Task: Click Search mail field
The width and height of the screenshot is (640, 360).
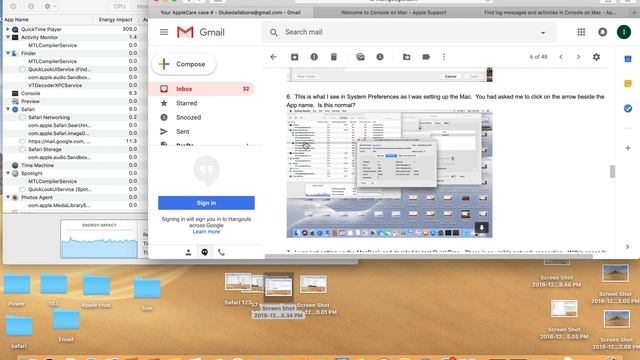Action: pos(408,32)
